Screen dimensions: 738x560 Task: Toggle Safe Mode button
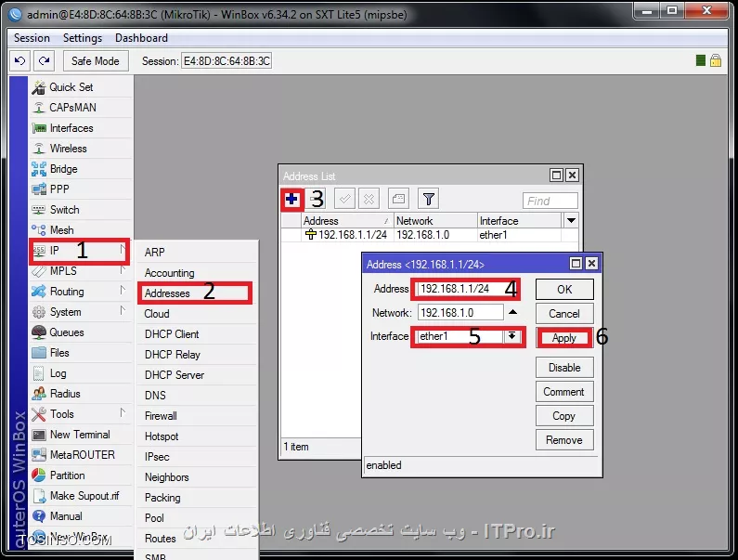(x=96, y=60)
